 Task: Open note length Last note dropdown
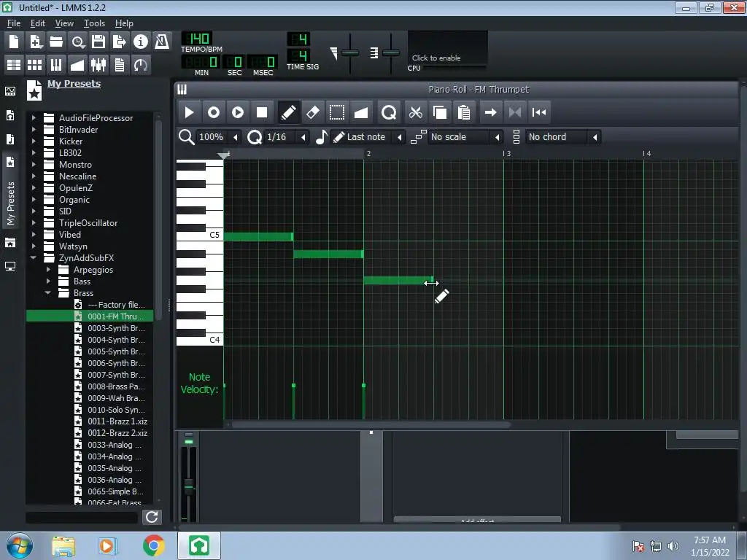click(368, 137)
